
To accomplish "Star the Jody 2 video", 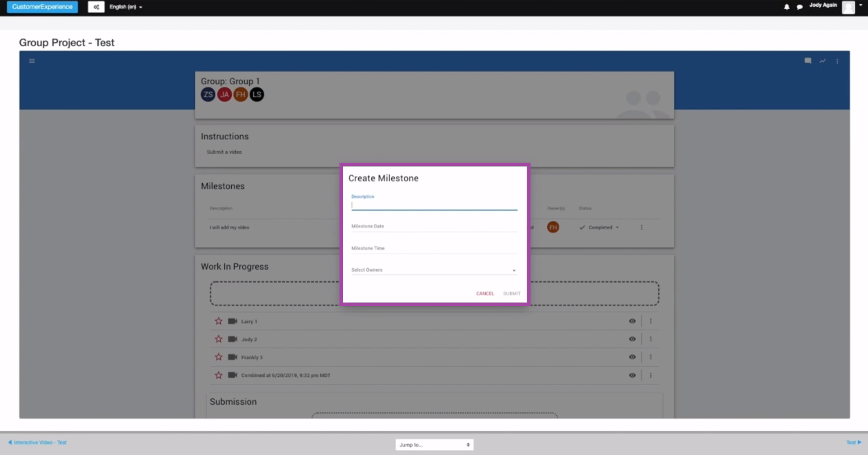I will (219, 339).
